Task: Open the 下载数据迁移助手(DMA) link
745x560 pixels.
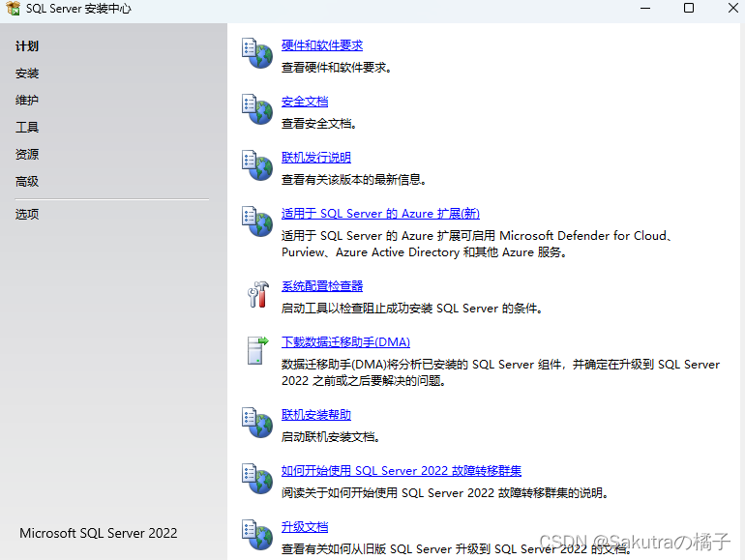Action: 345,342
